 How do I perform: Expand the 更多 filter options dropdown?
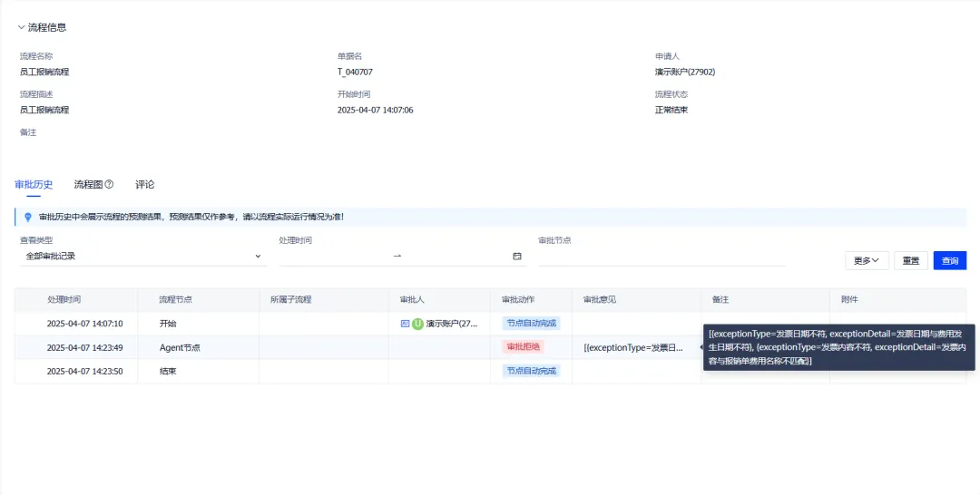click(x=867, y=260)
